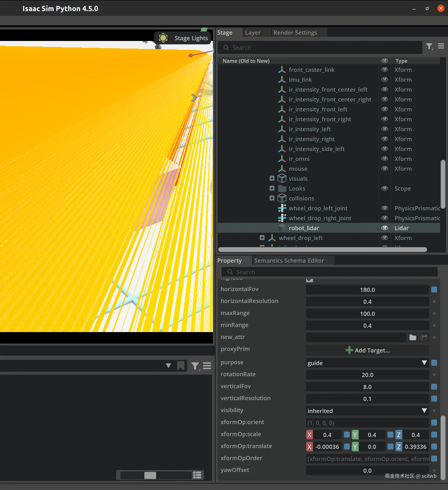Toggle visibility of the mouse Xform
The image size is (448, 490).
pyautogui.click(x=384, y=168)
